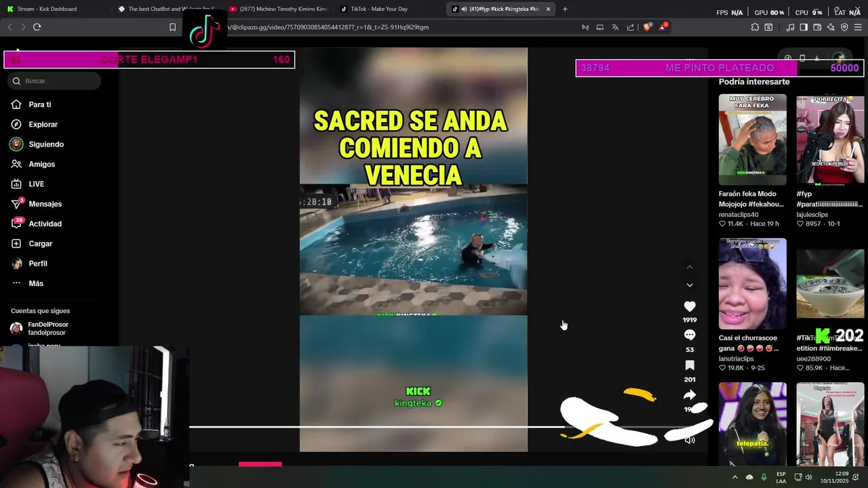The height and width of the screenshot is (488, 868).
Task: Open the telepatía suggested video thumbnail
Action: [753, 424]
